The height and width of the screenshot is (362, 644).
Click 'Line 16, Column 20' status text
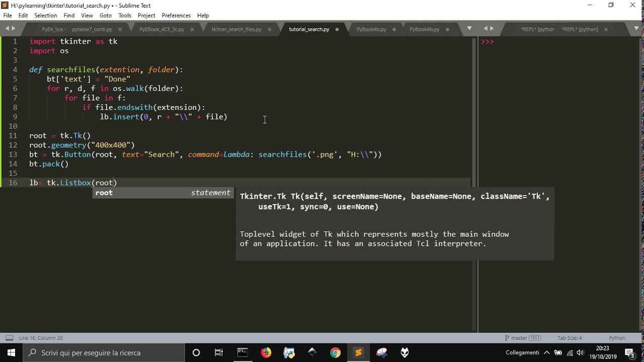coord(41,338)
